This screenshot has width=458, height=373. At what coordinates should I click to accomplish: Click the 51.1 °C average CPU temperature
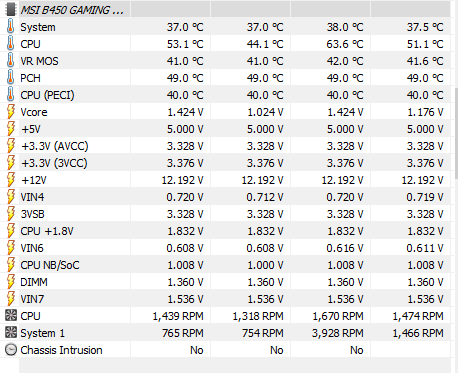tap(425, 44)
